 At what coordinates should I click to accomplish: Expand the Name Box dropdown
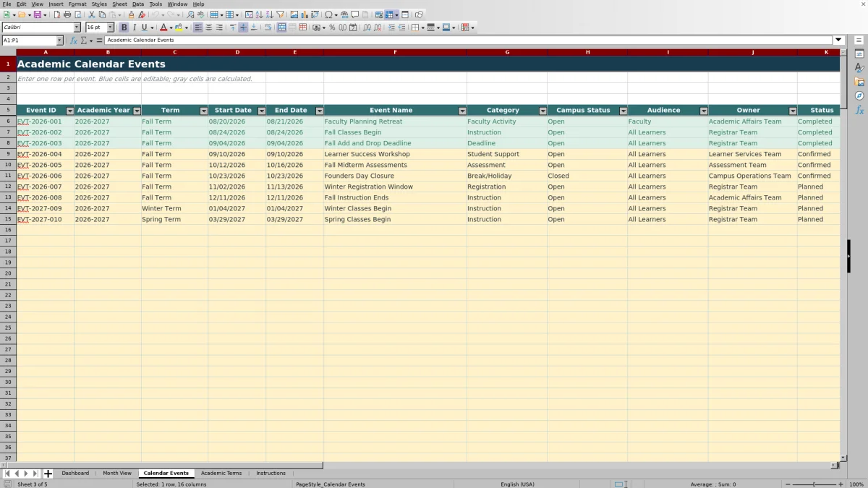pyautogui.click(x=60, y=40)
